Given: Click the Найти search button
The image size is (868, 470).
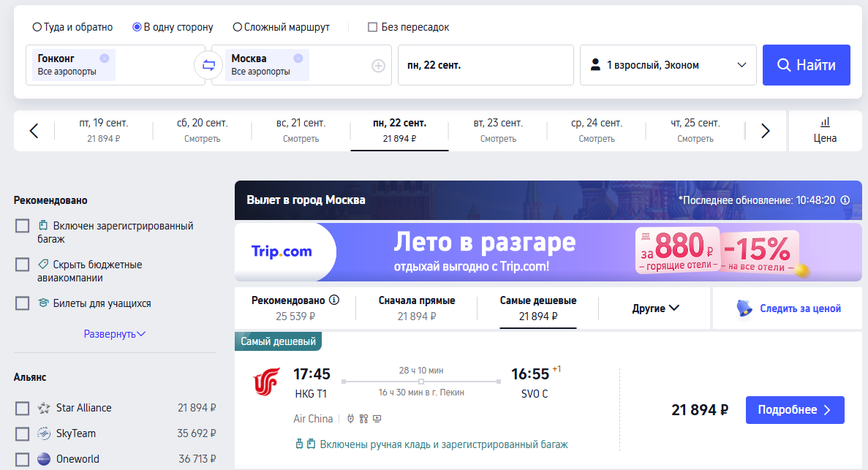Looking at the screenshot, I should click(x=806, y=65).
